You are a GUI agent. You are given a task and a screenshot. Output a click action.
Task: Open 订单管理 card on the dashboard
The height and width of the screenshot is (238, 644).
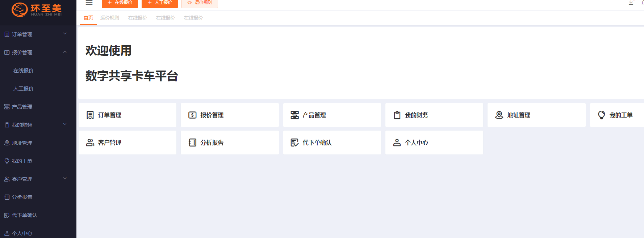127,115
